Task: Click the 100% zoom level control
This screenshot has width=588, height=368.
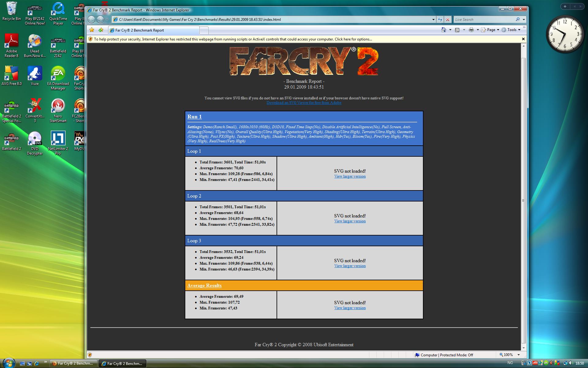Action: click(507, 355)
